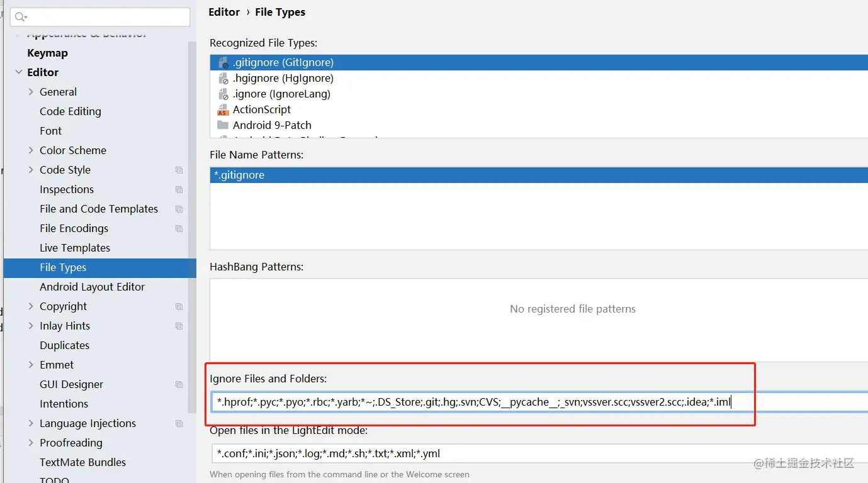This screenshot has height=483, width=868.
Task: Open Live Templates settings
Action: [x=75, y=248]
